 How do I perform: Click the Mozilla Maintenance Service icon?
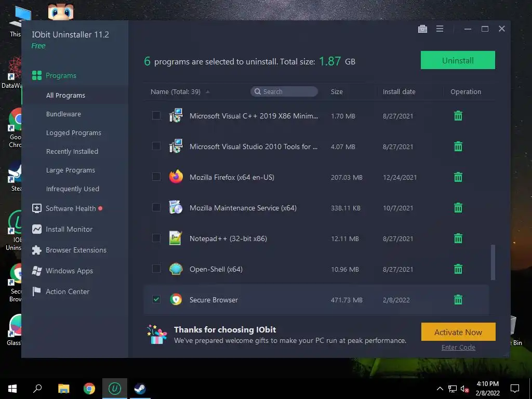coord(176,208)
